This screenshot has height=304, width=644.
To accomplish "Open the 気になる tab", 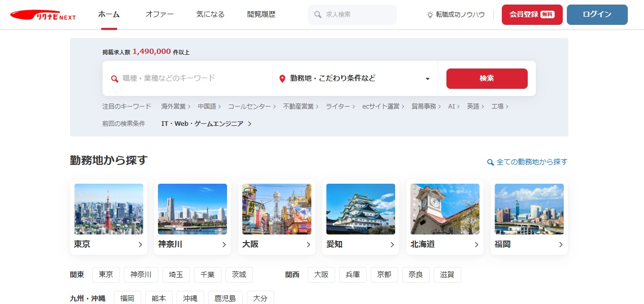I will coord(210,14).
